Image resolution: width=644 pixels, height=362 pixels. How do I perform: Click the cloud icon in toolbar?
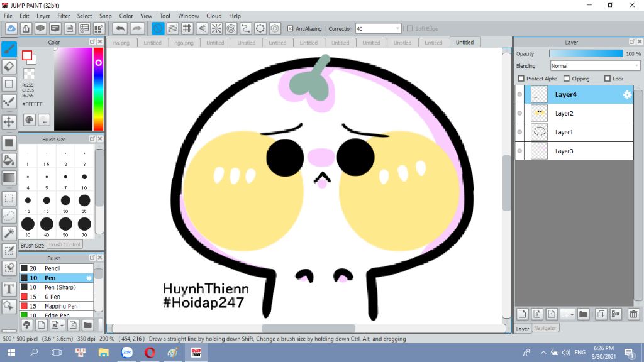point(11,28)
